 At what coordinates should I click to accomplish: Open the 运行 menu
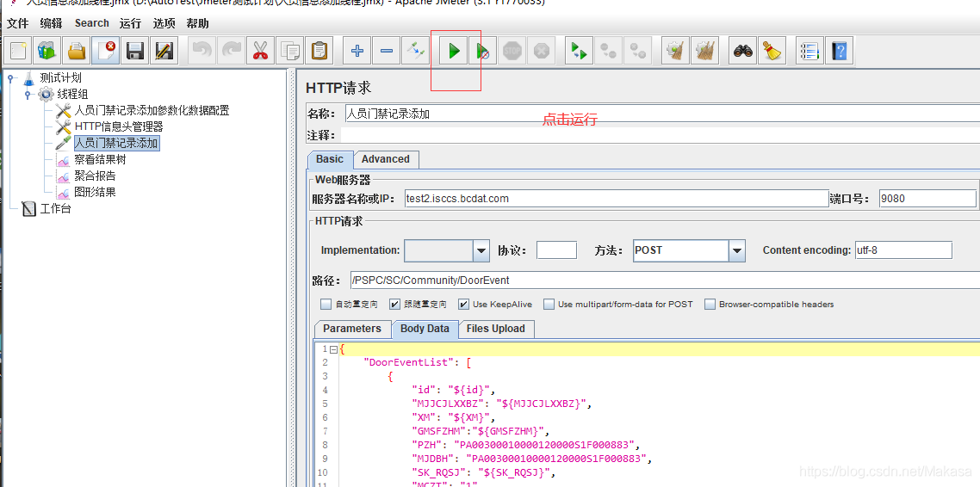pyautogui.click(x=131, y=23)
